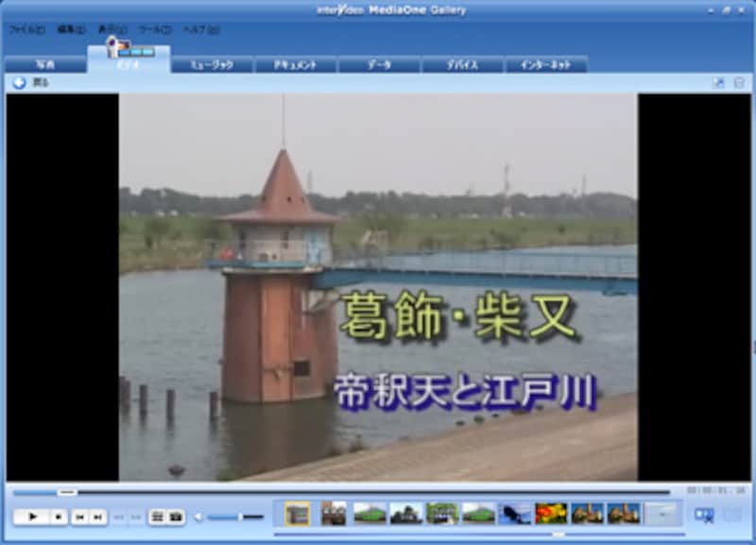Click the Stop button

[x=59, y=517]
